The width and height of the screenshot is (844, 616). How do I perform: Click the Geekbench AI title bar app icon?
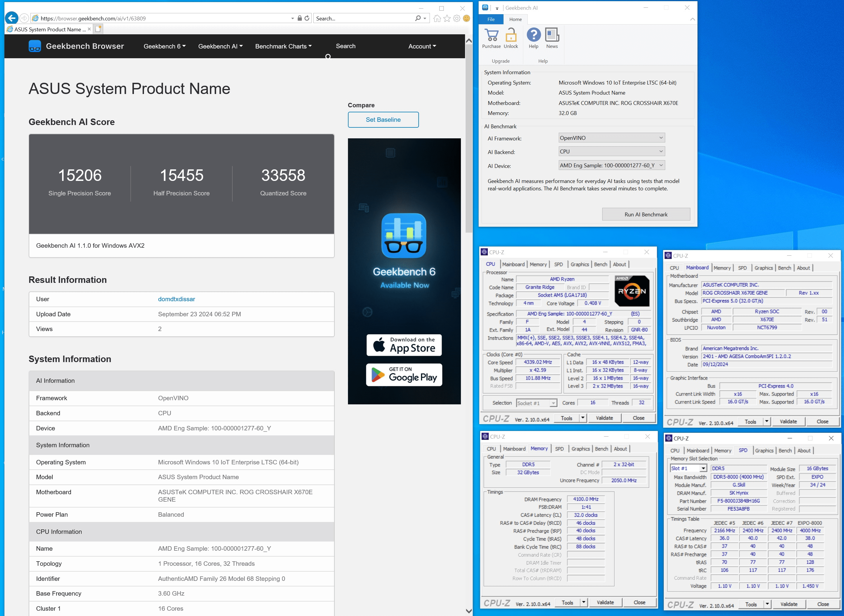coord(485,7)
